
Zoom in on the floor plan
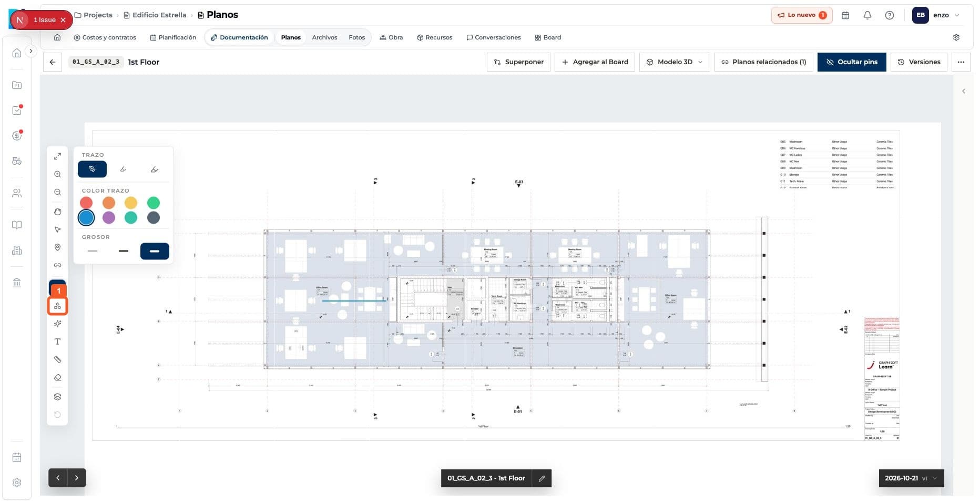click(57, 174)
